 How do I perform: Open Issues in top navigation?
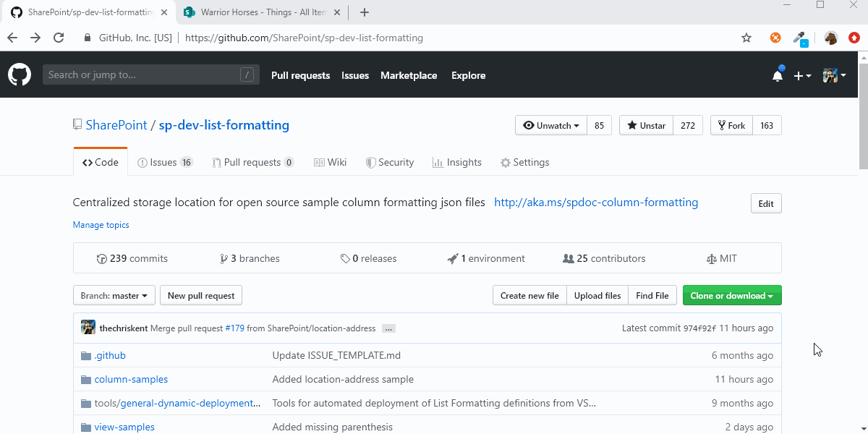click(x=355, y=75)
